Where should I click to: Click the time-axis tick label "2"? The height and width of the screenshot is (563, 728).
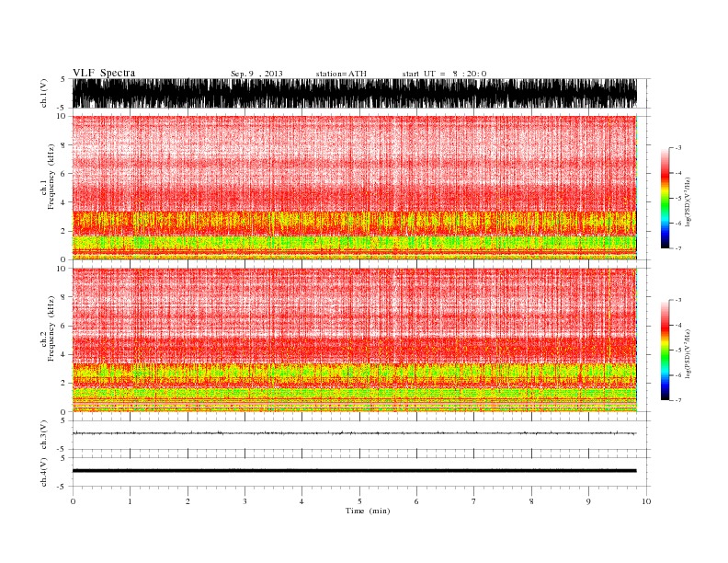[x=188, y=501]
